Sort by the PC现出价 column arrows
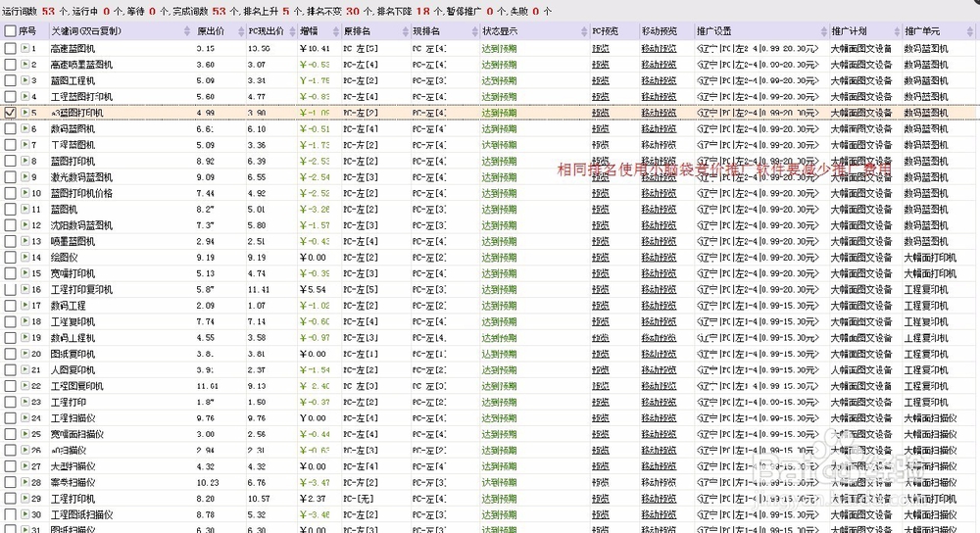Screen dimensions: 980x533 click(x=292, y=31)
